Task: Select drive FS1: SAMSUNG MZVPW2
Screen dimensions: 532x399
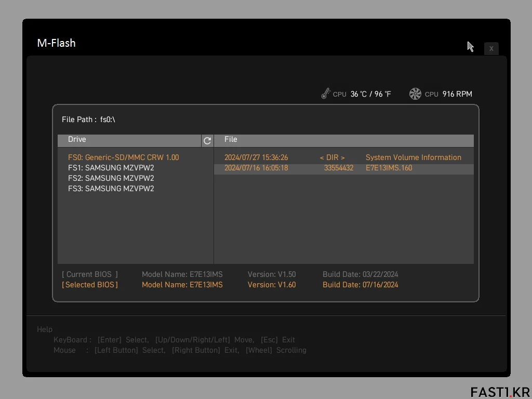Action: point(111,168)
